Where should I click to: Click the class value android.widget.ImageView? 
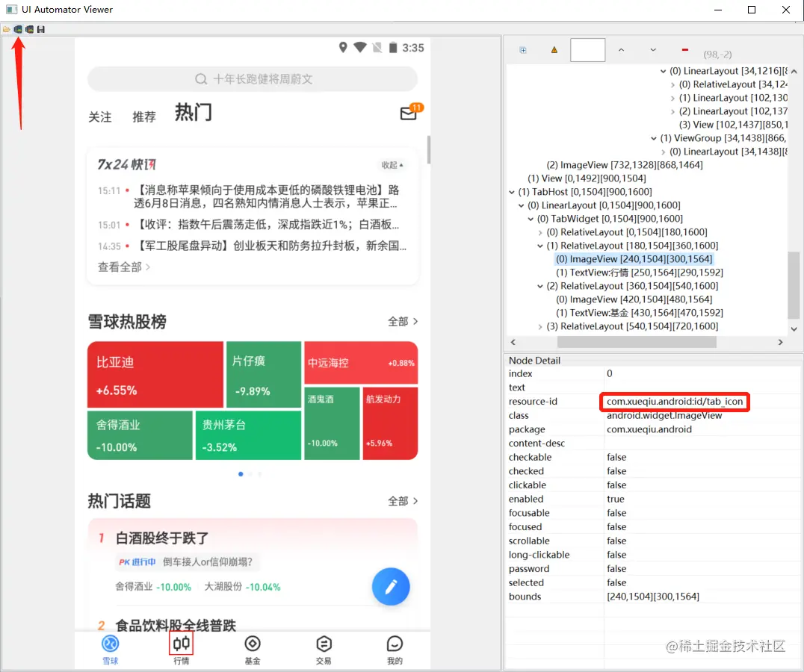(x=664, y=415)
